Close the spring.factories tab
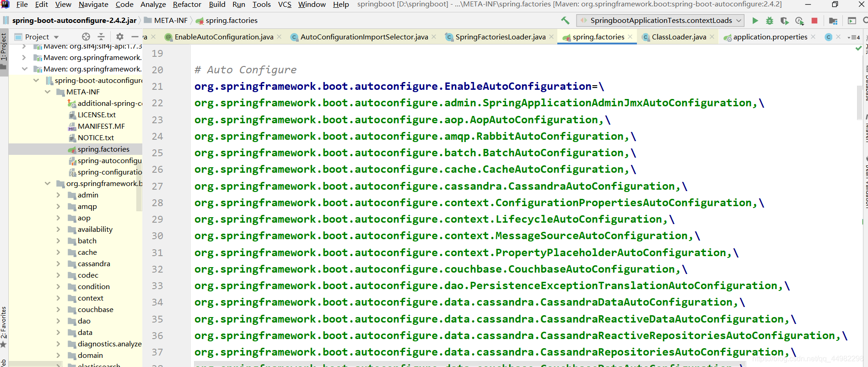This screenshot has width=868, height=367. 631,37
